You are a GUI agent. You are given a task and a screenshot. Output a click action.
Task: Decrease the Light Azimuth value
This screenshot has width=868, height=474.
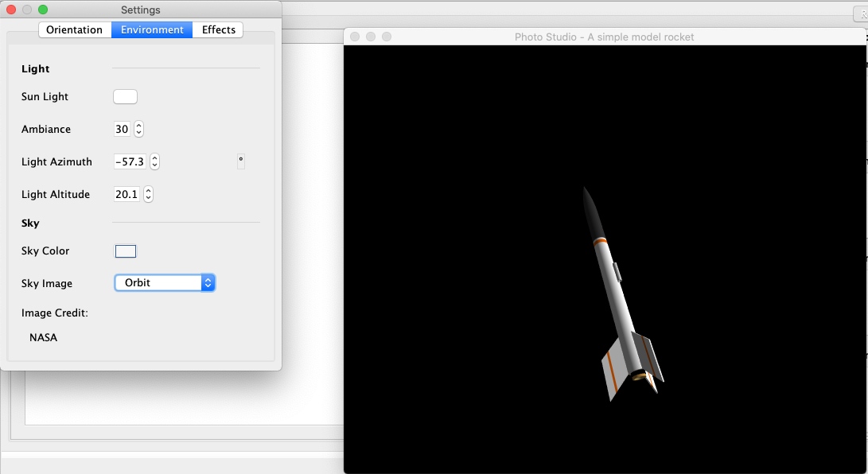point(154,165)
